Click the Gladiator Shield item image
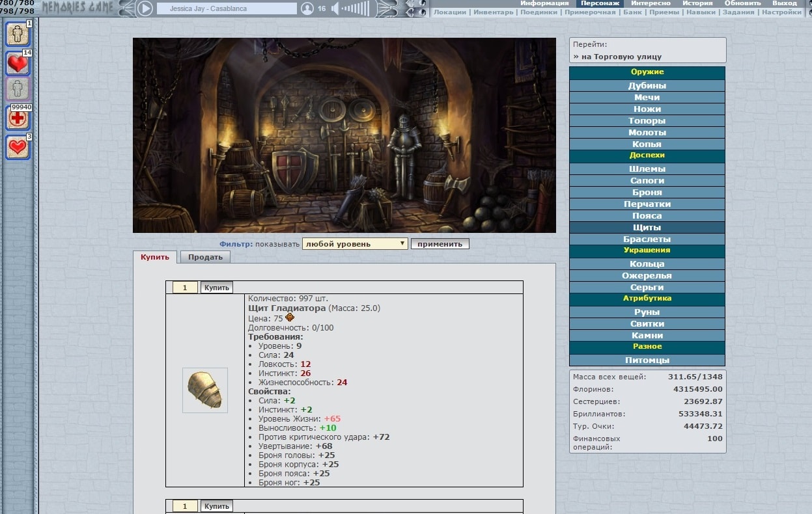Screen dimensions: 812x514 (205, 390)
